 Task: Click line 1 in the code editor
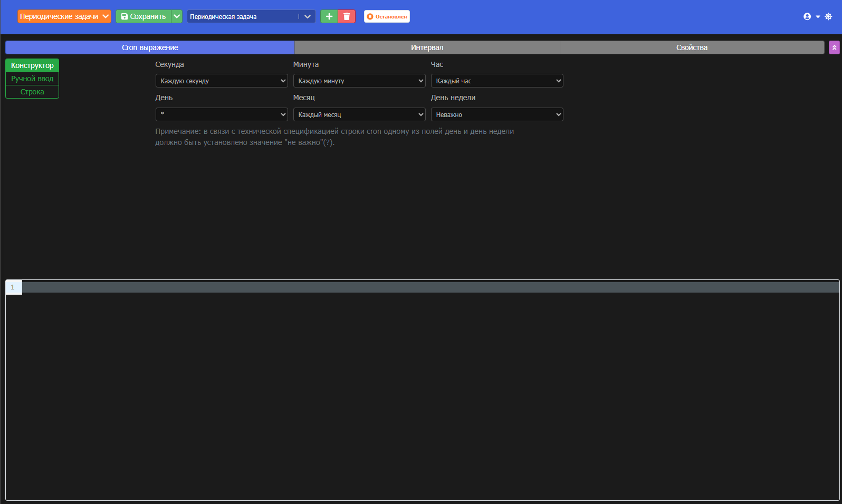pos(422,287)
